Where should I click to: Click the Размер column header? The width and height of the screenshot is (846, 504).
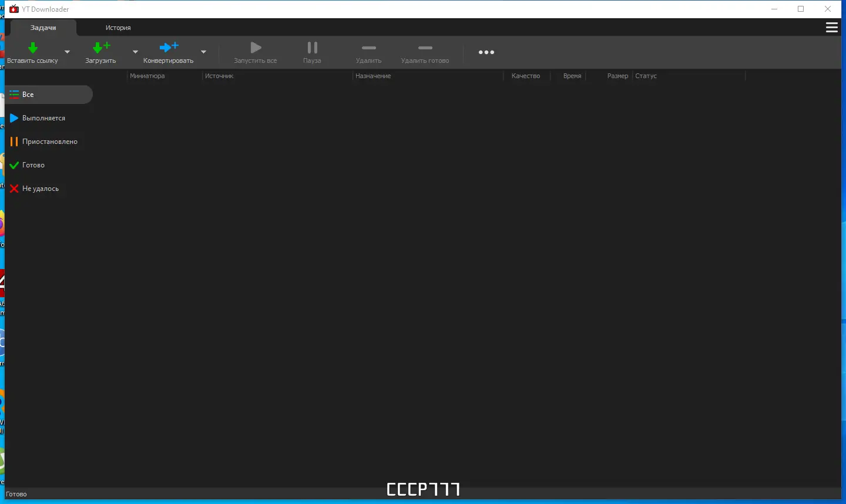coord(617,76)
